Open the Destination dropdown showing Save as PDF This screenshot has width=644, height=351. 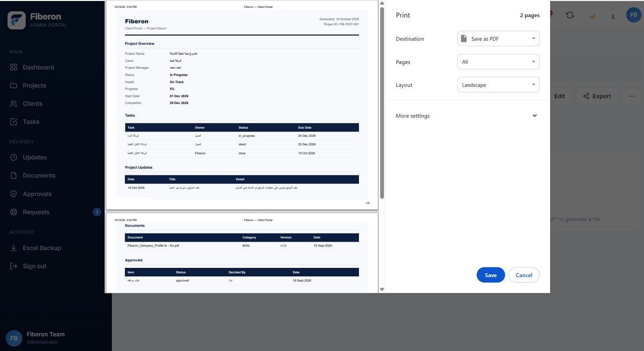(499, 39)
